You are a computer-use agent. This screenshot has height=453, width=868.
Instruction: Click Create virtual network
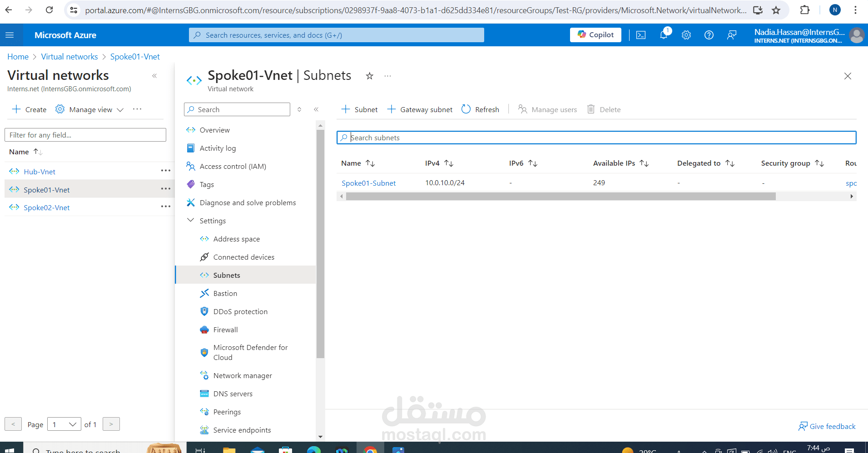(29, 109)
